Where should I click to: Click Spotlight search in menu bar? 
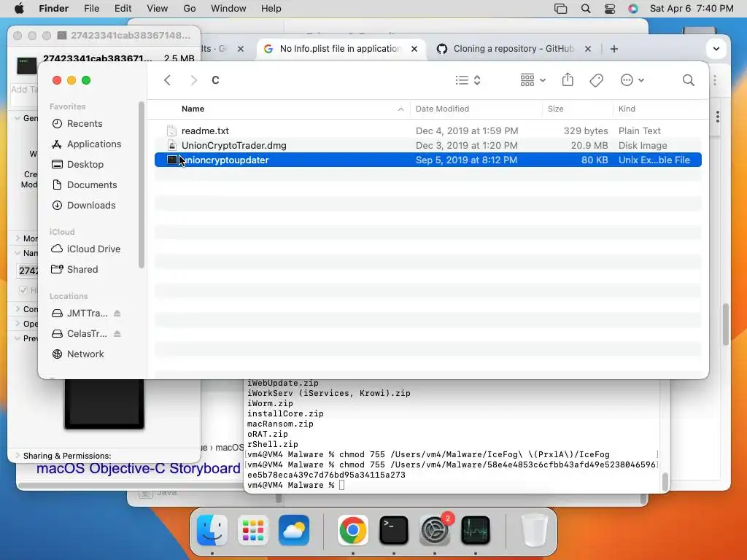pos(586,9)
